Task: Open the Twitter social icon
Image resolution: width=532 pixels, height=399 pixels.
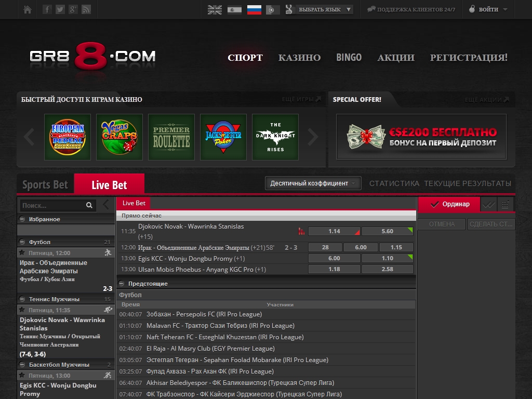Action: (x=60, y=9)
